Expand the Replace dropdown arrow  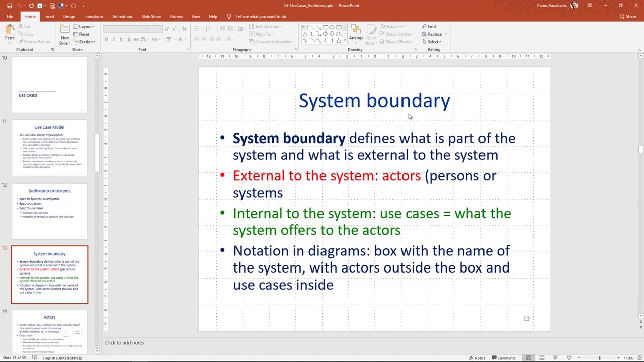tap(446, 34)
